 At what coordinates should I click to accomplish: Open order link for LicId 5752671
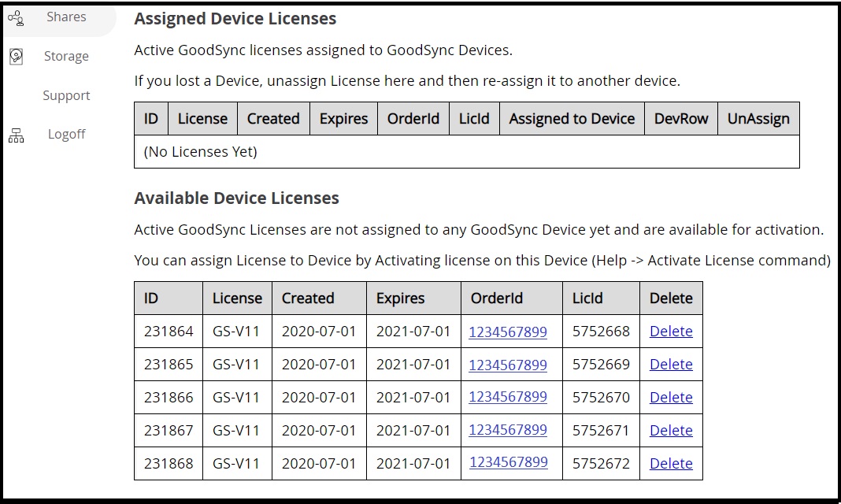[508, 430]
